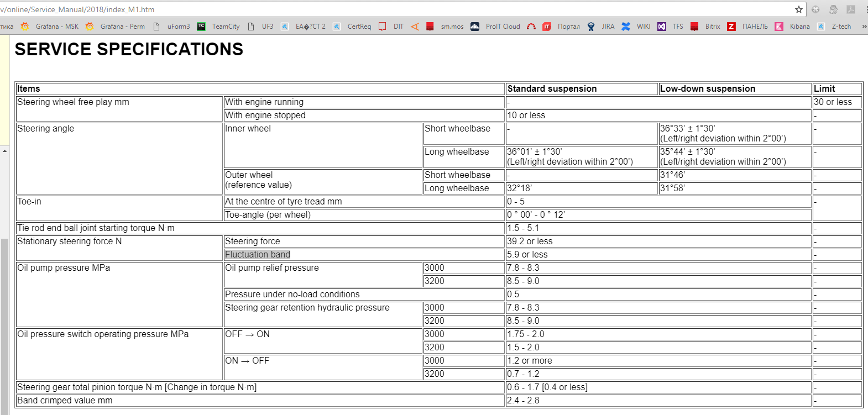Open the ПАНЕЛЬ Zabbix bookmark
Viewport: 868px width, 415px height.
[x=747, y=27]
